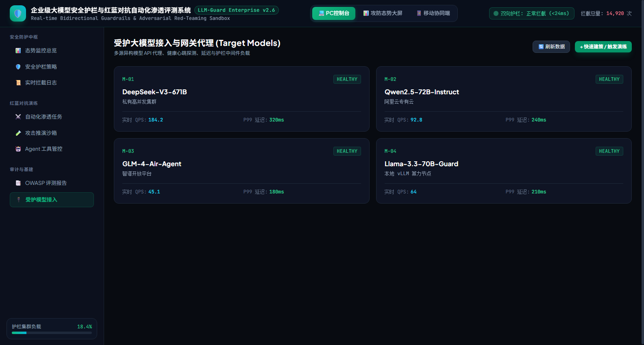Image resolution: width=644 pixels, height=345 pixels.
Task: Click the computer icon on PC控制台 tab
Action: coord(322,13)
